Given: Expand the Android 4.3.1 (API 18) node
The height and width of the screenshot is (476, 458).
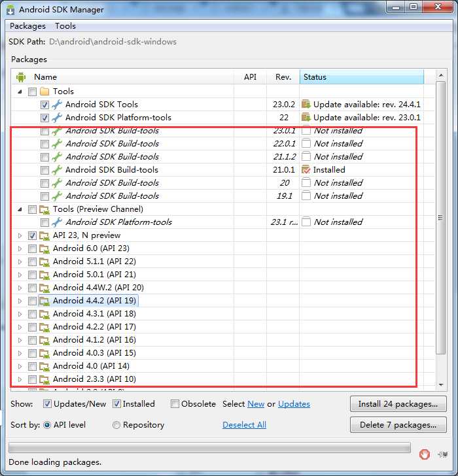Looking at the screenshot, I should [x=20, y=314].
